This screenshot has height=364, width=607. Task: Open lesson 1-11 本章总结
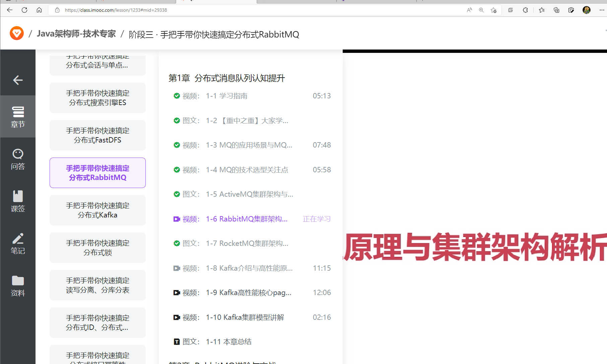(229, 341)
